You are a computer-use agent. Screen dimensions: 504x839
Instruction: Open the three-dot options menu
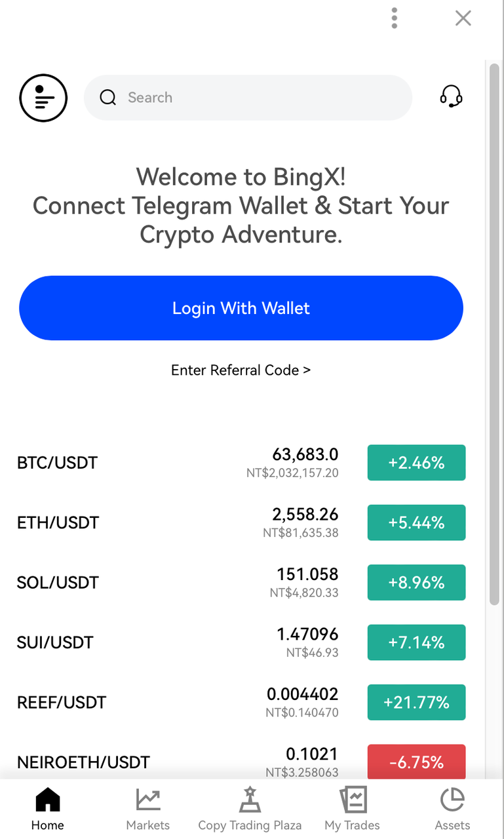pyautogui.click(x=394, y=18)
